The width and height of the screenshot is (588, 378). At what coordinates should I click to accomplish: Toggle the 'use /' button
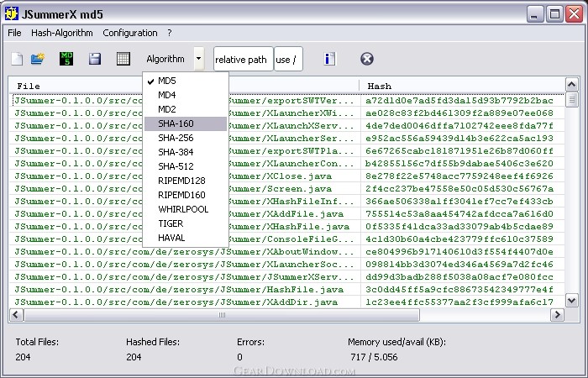tap(288, 60)
